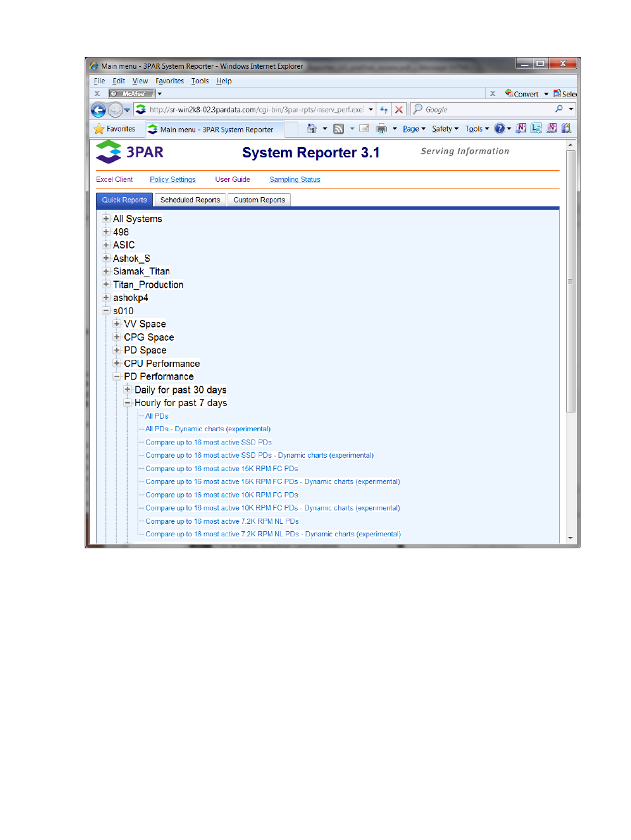Open the Favorites menu in the menu bar

170,81
